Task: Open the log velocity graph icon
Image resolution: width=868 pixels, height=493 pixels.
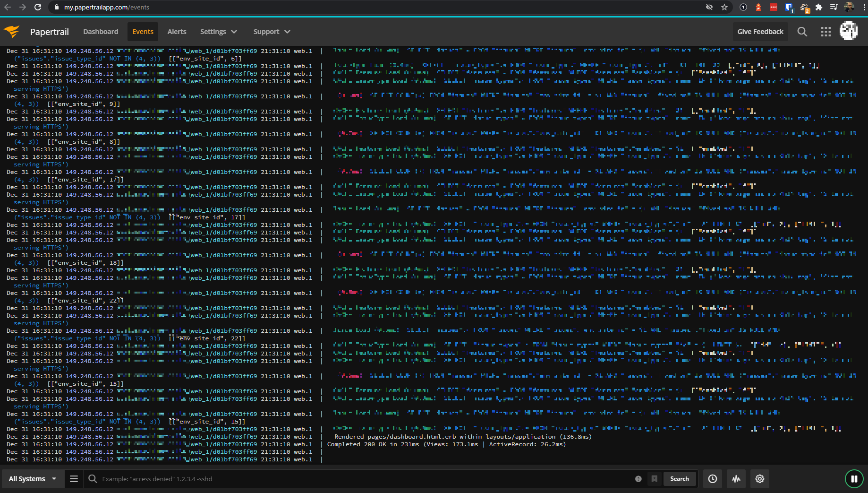Action: point(736,479)
